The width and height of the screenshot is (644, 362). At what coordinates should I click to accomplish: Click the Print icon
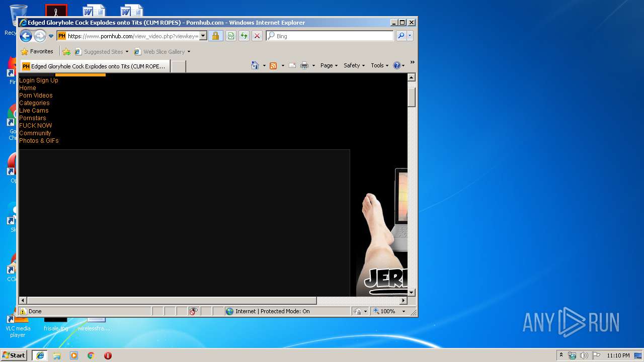click(304, 65)
